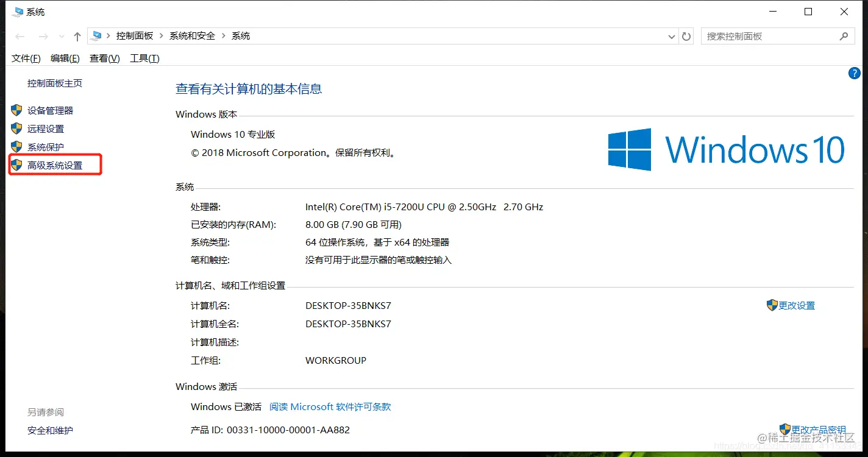Viewport: 868px width, 457px height.
Task: Open 阅读 Microsoft 软件许可条款 link
Action: (330, 406)
